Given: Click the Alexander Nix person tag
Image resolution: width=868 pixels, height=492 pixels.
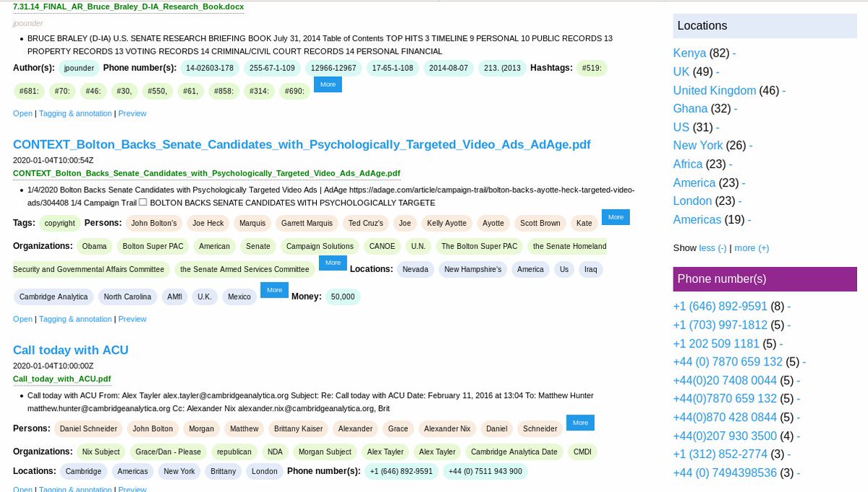Looking at the screenshot, I should (446, 428).
